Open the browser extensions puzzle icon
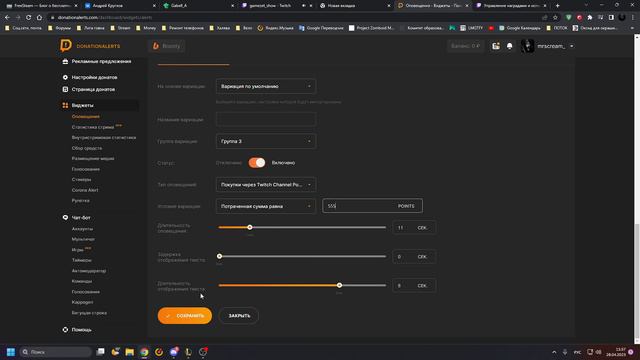This screenshot has height=360, width=640. (x=590, y=18)
